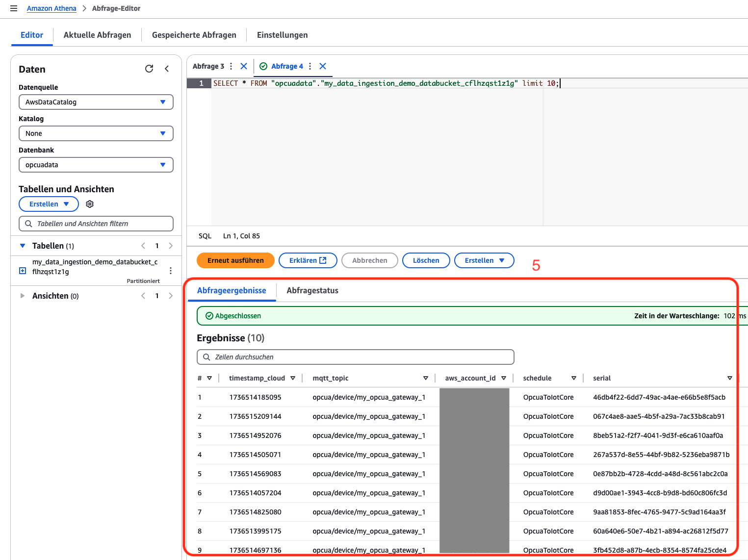This screenshot has width=748, height=560.
Task: Switch to the Abfragestatus tab
Action: 312,290
